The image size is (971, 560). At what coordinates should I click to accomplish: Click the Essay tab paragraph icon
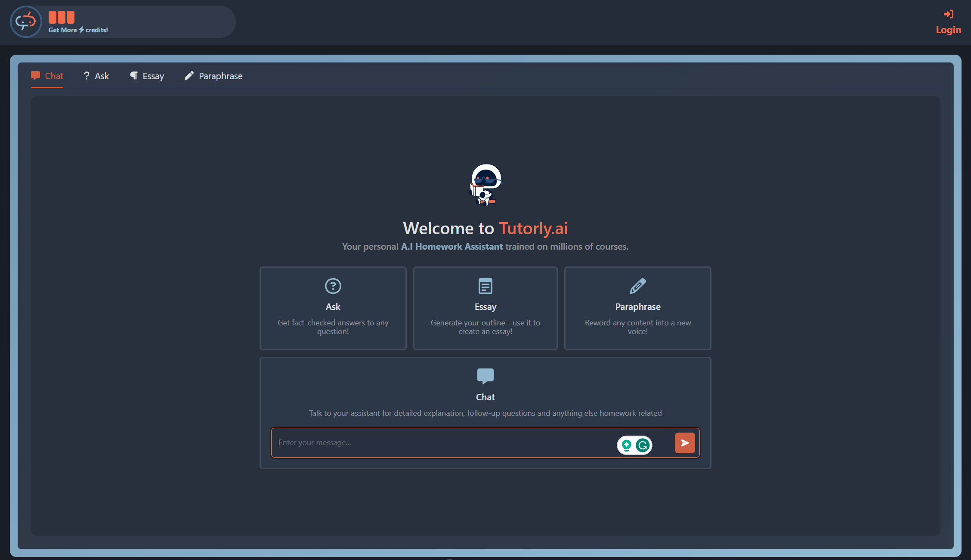[134, 76]
